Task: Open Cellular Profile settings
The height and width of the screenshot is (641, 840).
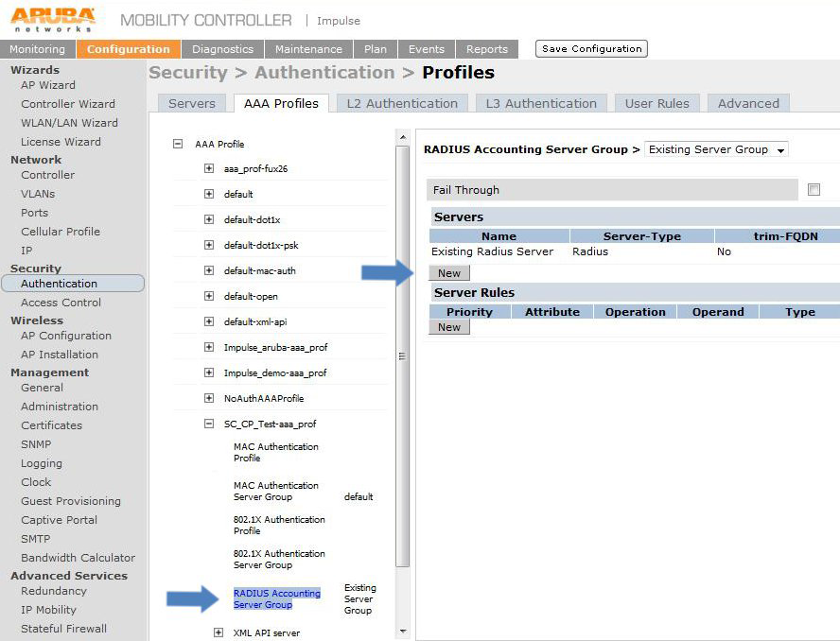Action: point(61,232)
